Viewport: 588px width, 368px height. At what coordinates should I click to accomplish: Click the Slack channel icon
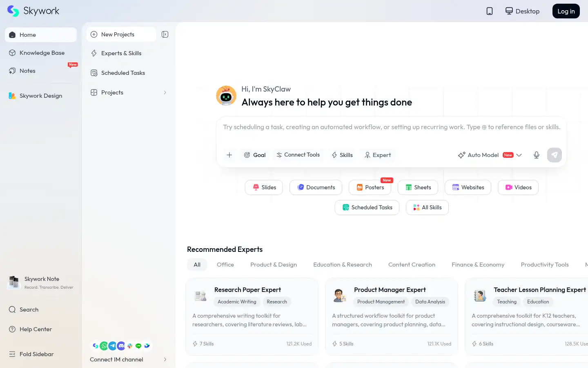130,346
